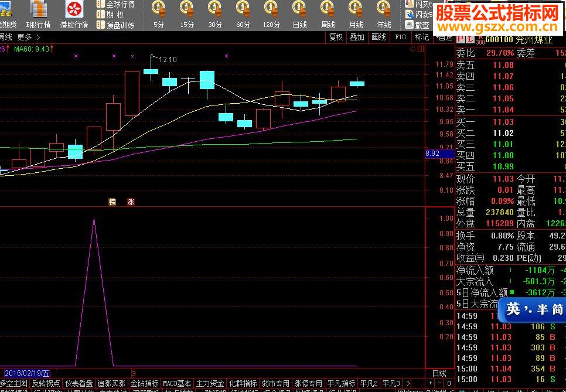Zoom in chart with + button
Image resolution: width=566 pixels, height=392 pixels.
[x=430, y=383]
